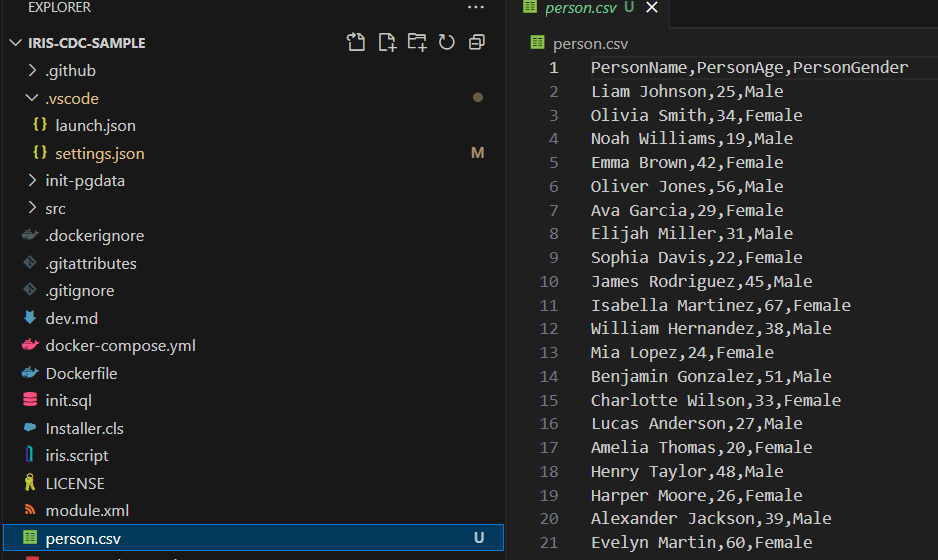Viewport: 938px width, 560px height.
Task: Click the New Folder icon in Explorer
Action: [417, 43]
